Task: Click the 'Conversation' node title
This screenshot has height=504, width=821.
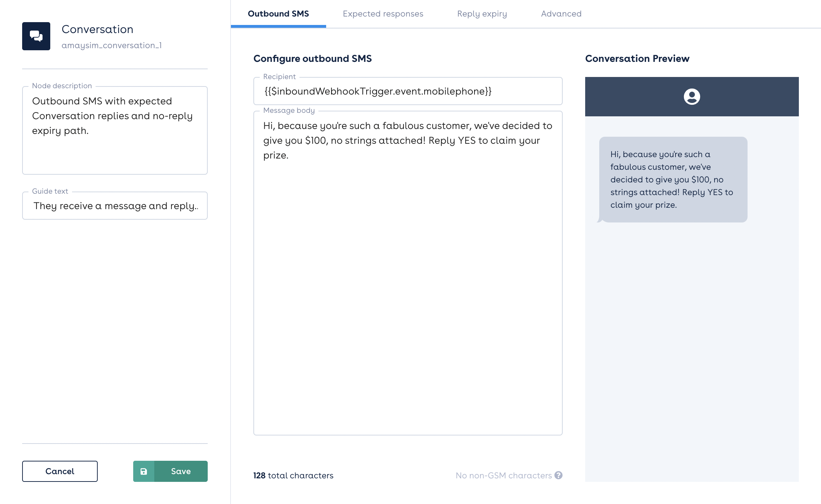Action: pos(98,29)
